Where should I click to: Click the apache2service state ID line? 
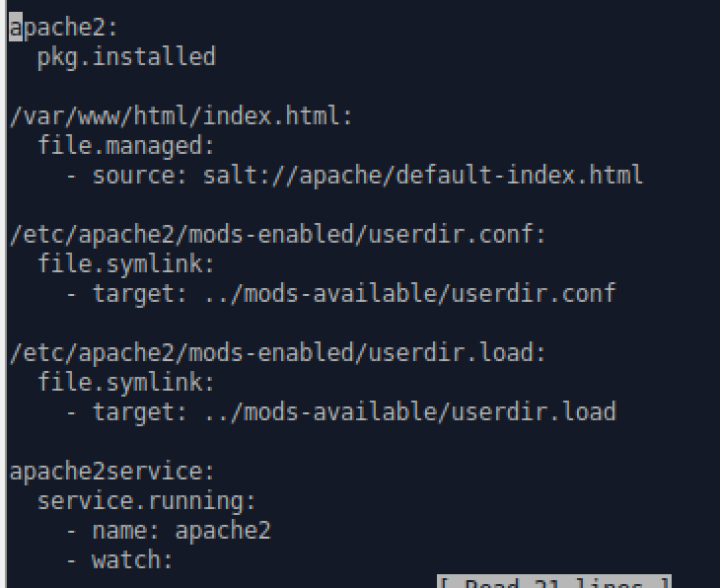click(112, 472)
